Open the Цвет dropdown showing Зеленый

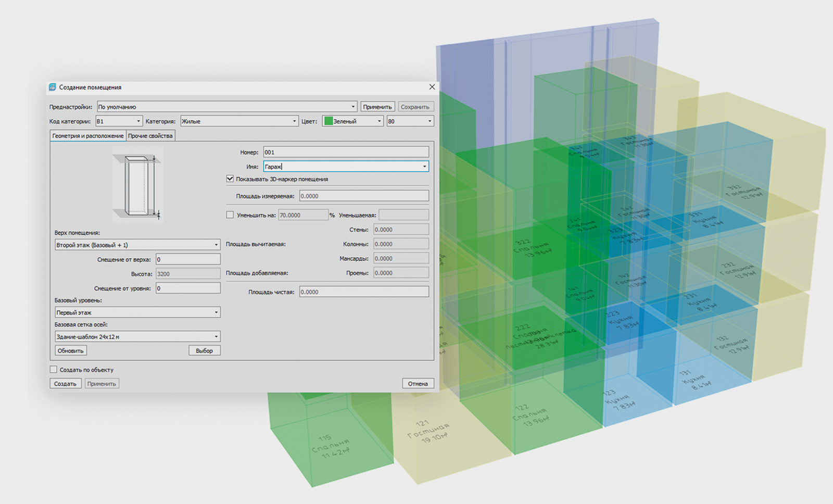pos(352,121)
